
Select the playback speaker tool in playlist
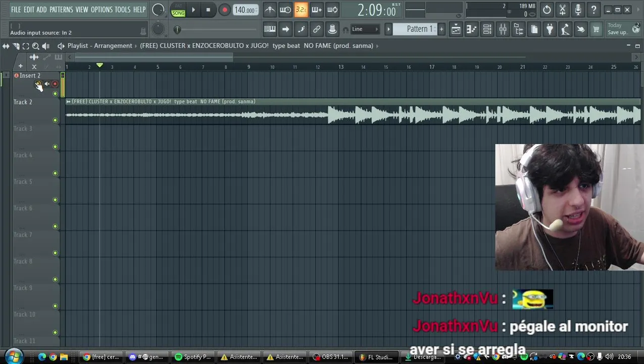(45, 46)
